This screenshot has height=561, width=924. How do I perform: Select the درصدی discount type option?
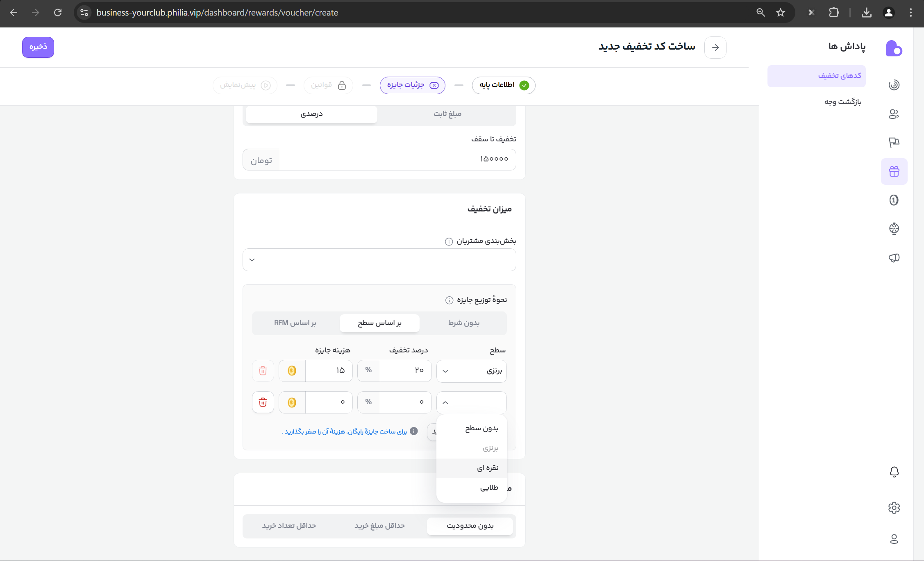point(311,114)
